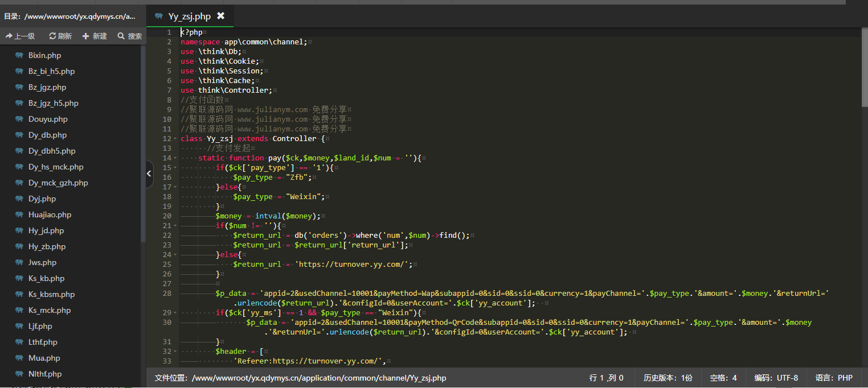Click line number 28 in the gutter
This screenshot has width=868, height=388.
click(167, 293)
